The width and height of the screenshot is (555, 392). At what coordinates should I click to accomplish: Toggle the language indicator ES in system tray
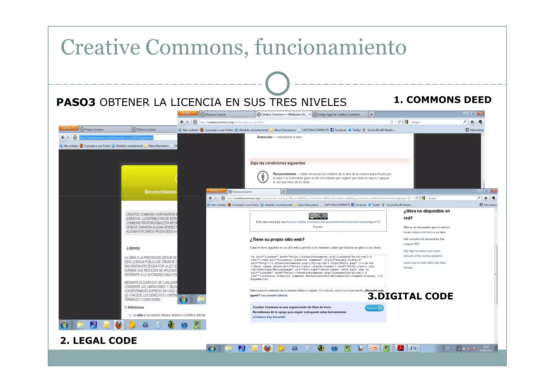(x=448, y=347)
